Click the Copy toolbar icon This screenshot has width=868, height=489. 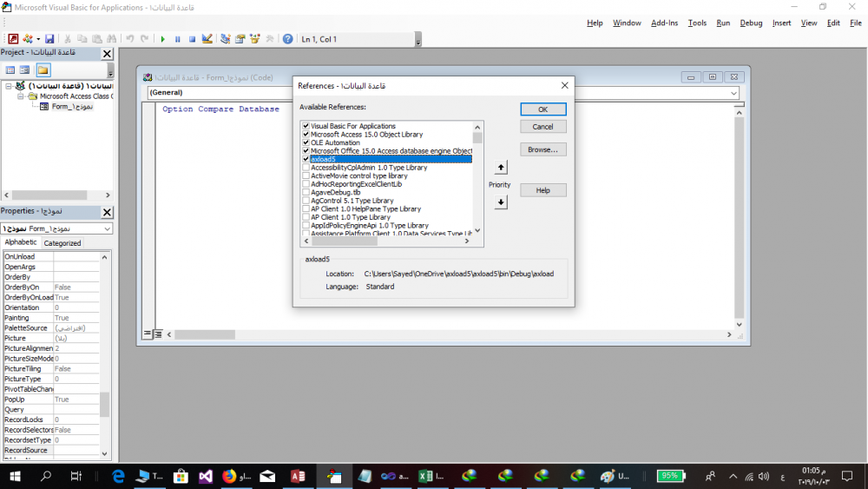coord(82,39)
